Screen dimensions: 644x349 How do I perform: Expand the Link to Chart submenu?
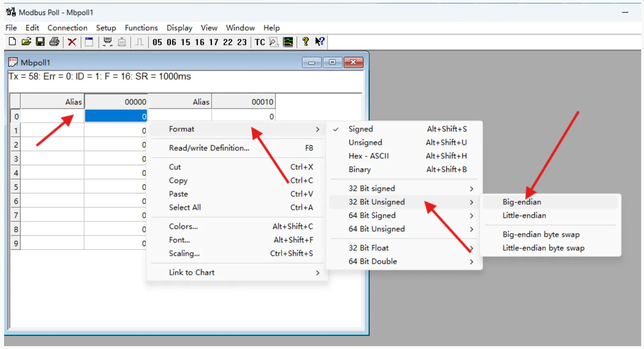tap(237, 272)
